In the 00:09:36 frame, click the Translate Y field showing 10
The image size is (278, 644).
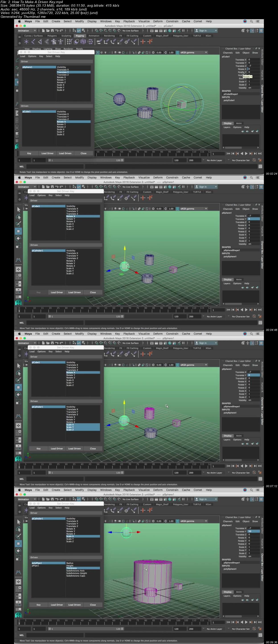coord(253,531)
